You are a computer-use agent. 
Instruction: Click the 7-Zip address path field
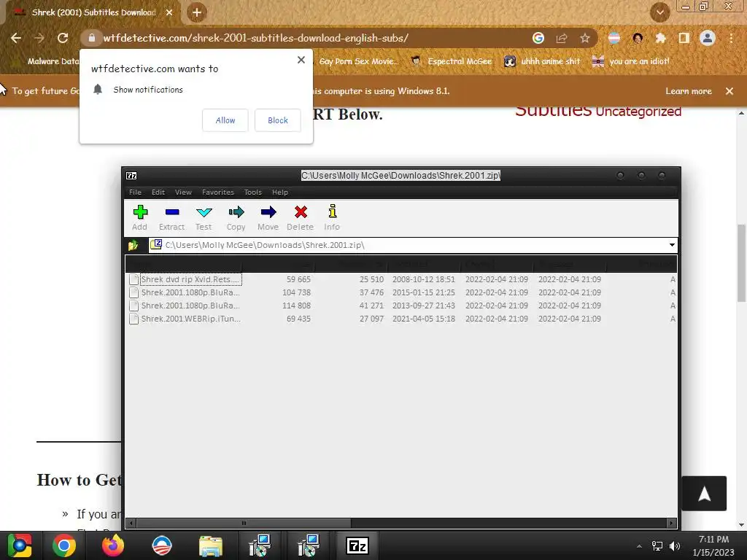click(412, 245)
